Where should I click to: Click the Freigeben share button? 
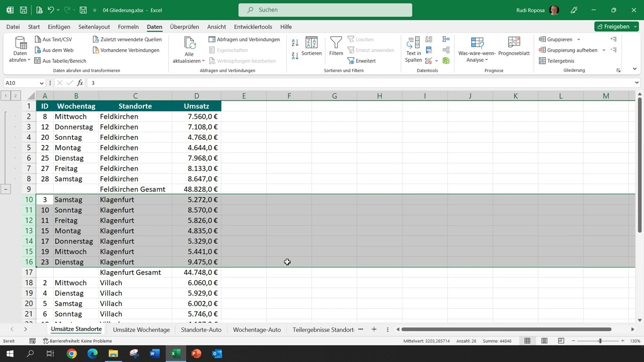coord(616,26)
